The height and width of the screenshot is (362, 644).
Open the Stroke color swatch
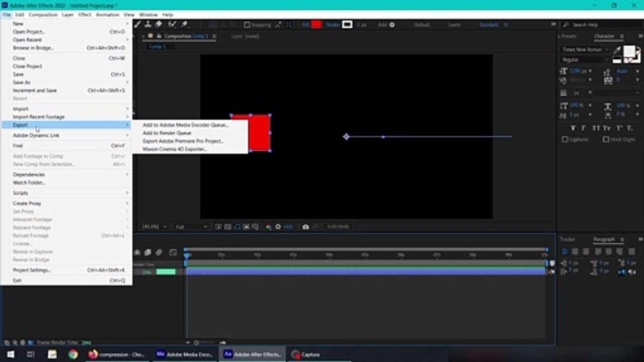point(347,25)
